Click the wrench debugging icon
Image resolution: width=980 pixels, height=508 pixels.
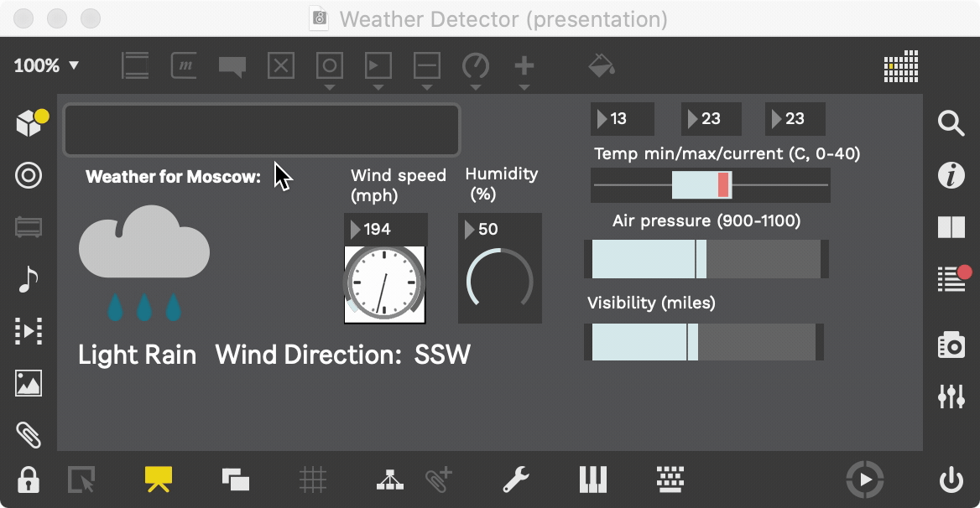pos(515,479)
